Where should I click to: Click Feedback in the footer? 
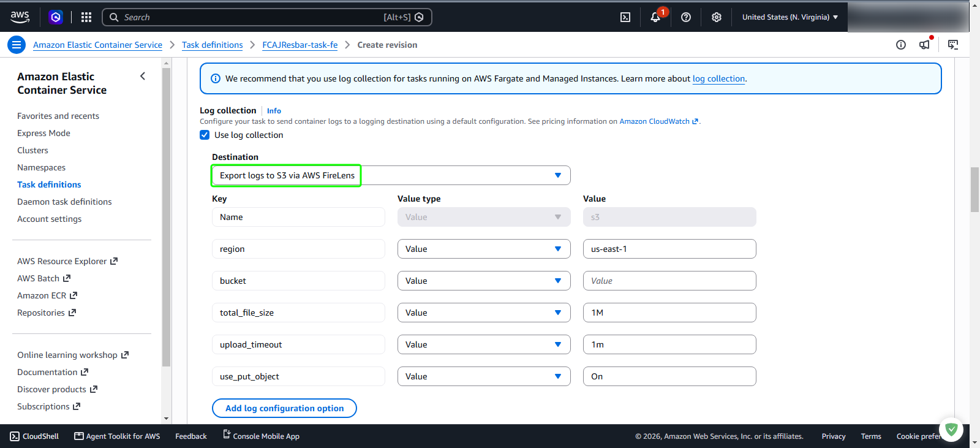tap(191, 436)
